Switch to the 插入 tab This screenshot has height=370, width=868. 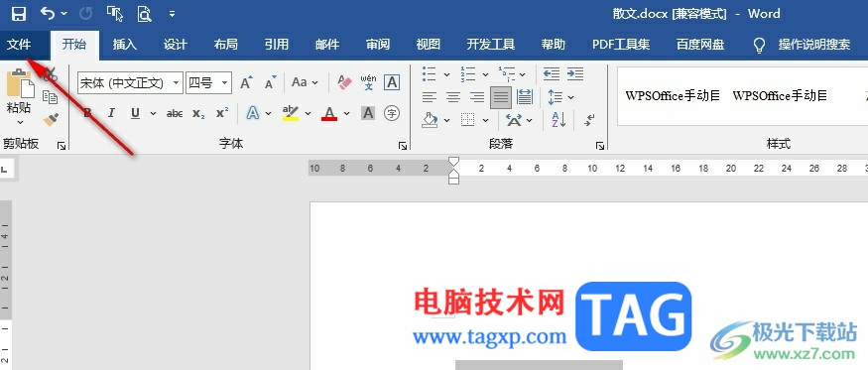[x=125, y=45]
